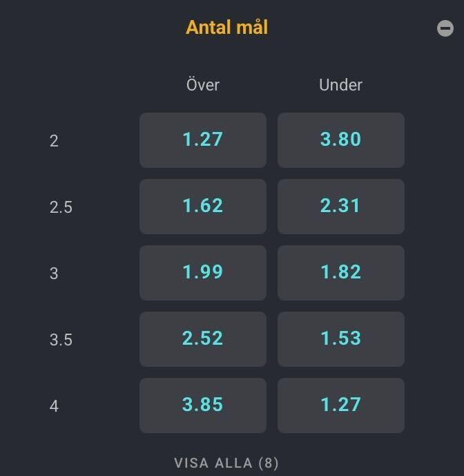Click the Under column header
This screenshot has width=464, height=476.
pos(340,85)
